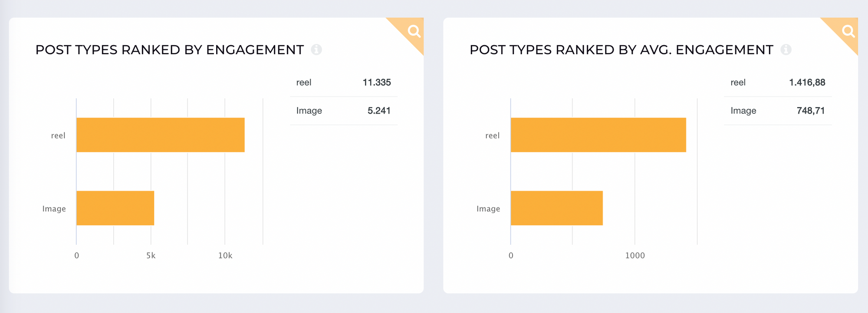
Task: Open info icon beside Post Types Ranked by Engagement
Action: tap(316, 50)
